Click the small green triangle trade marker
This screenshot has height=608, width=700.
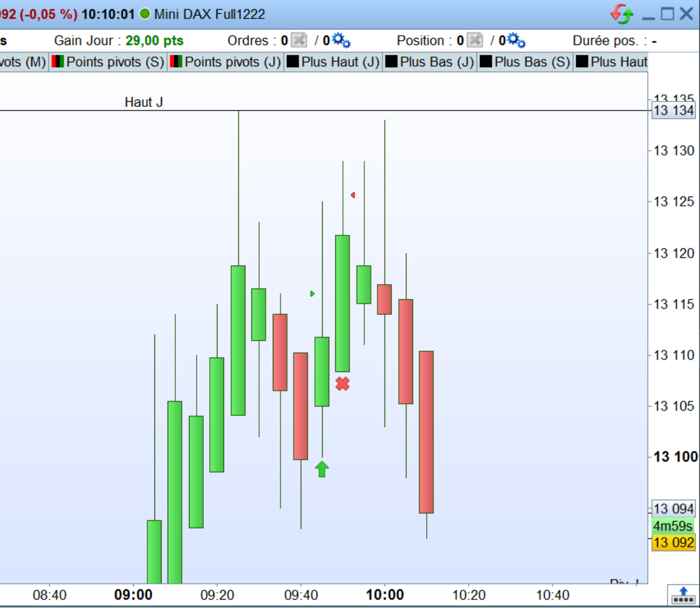pyautogui.click(x=312, y=294)
